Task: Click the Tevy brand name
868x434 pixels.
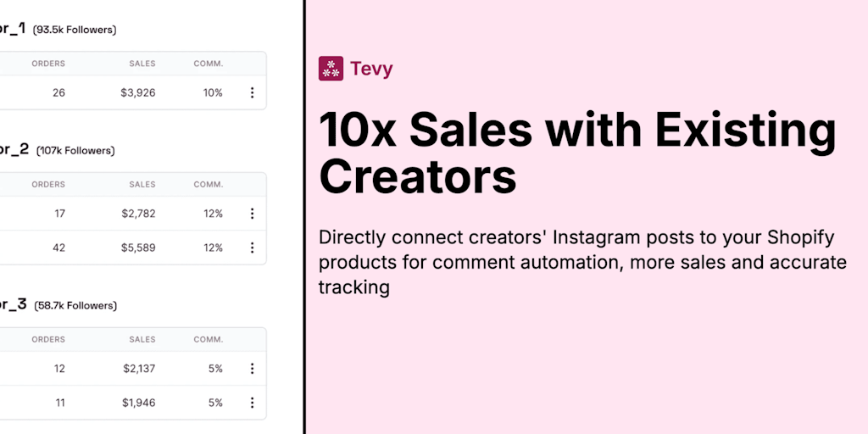Action: click(x=372, y=69)
